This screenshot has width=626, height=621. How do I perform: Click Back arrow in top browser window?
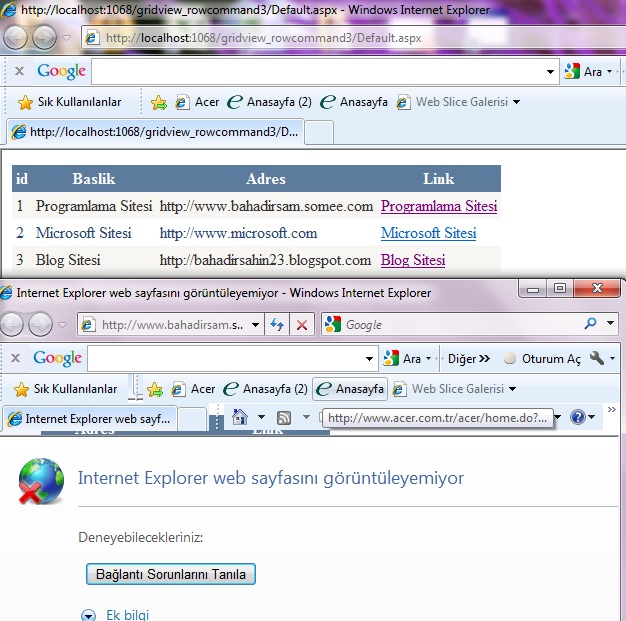[15, 38]
